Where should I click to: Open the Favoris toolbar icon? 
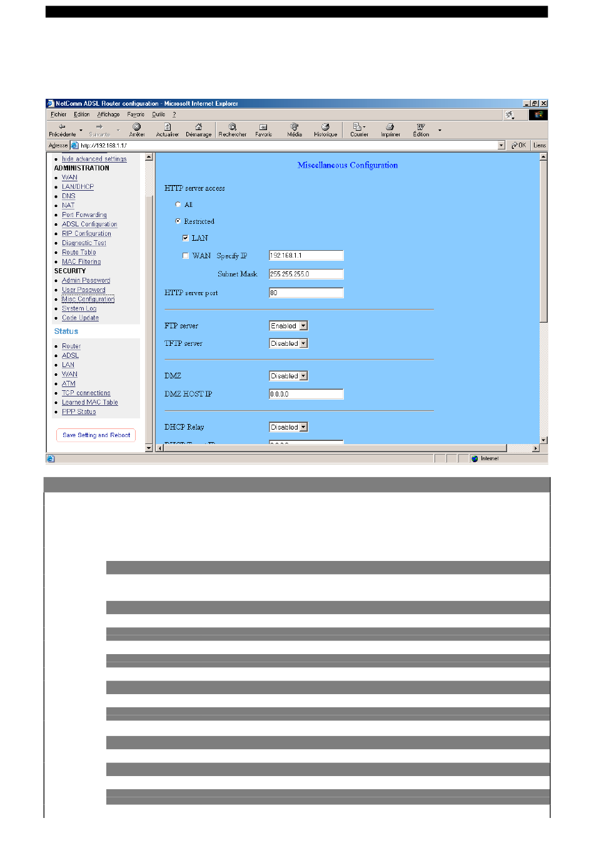[x=263, y=126]
